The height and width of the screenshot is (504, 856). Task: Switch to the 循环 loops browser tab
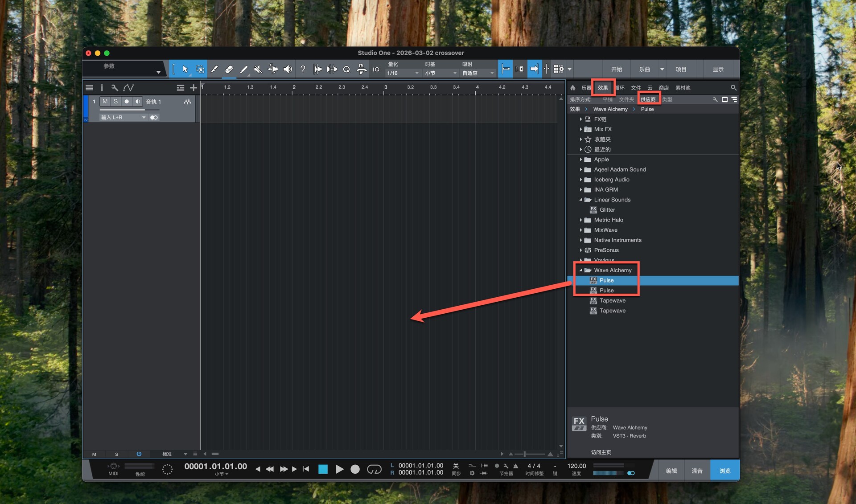click(620, 88)
